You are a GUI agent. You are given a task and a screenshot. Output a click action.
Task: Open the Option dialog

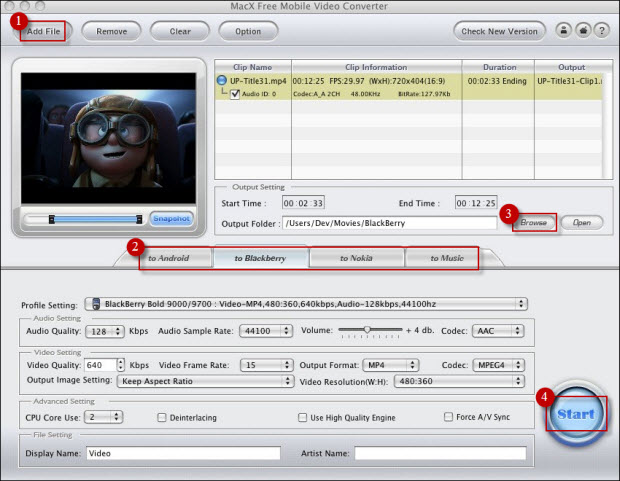[x=248, y=31]
